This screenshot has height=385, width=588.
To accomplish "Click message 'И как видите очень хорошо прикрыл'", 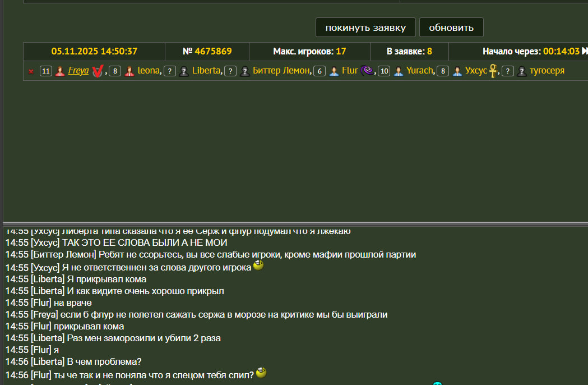I will pos(145,291).
